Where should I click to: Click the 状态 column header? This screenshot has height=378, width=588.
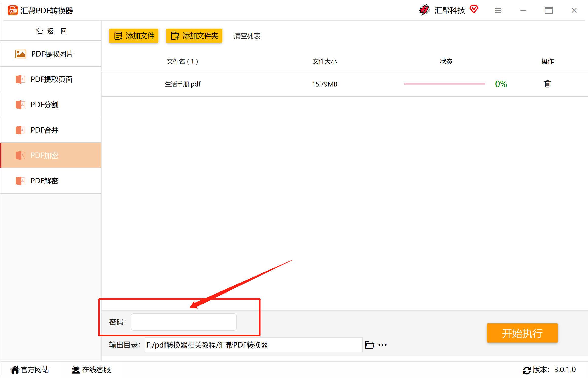tap(446, 61)
